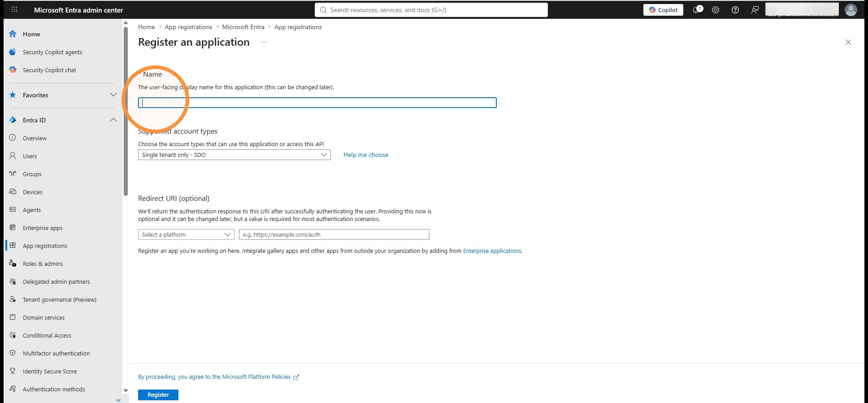Click the Devices icon in sidebar
This screenshot has width=868, height=403.
tap(13, 192)
